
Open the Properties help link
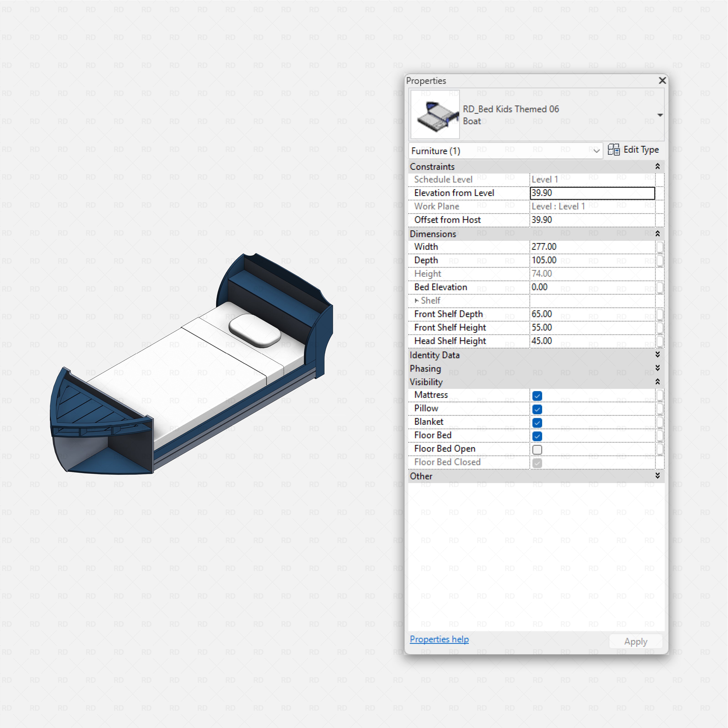pyautogui.click(x=439, y=640)
